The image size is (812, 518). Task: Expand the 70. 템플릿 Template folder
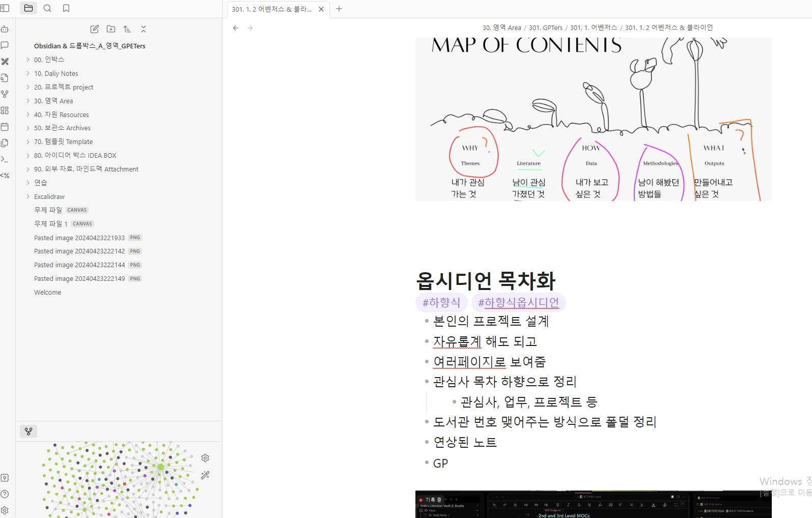tap(28, 141)
